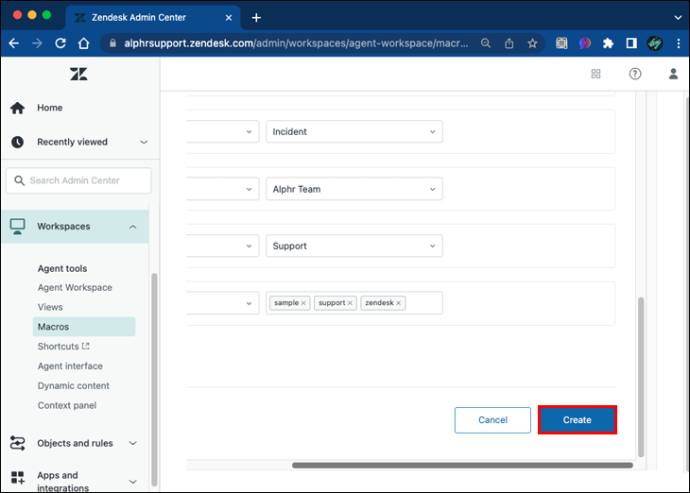Remove the support tag
This screenshot has width=690, height=493.
(350, 303)
